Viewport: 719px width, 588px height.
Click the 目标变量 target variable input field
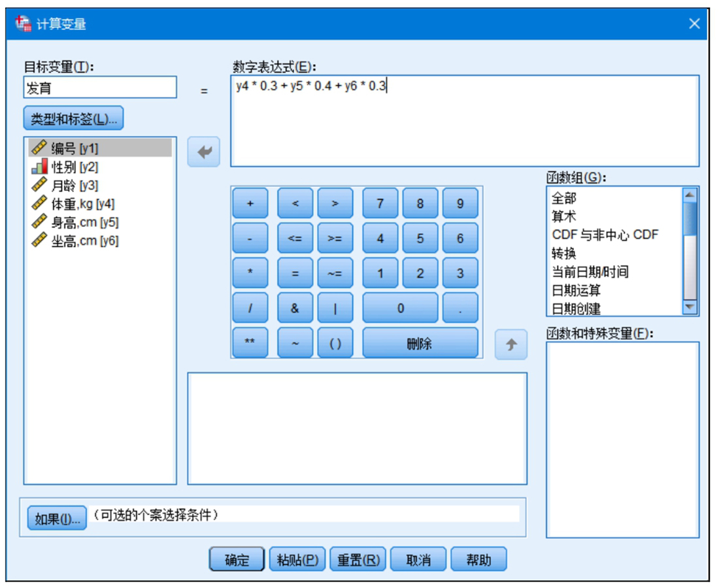tap(100, 87)
